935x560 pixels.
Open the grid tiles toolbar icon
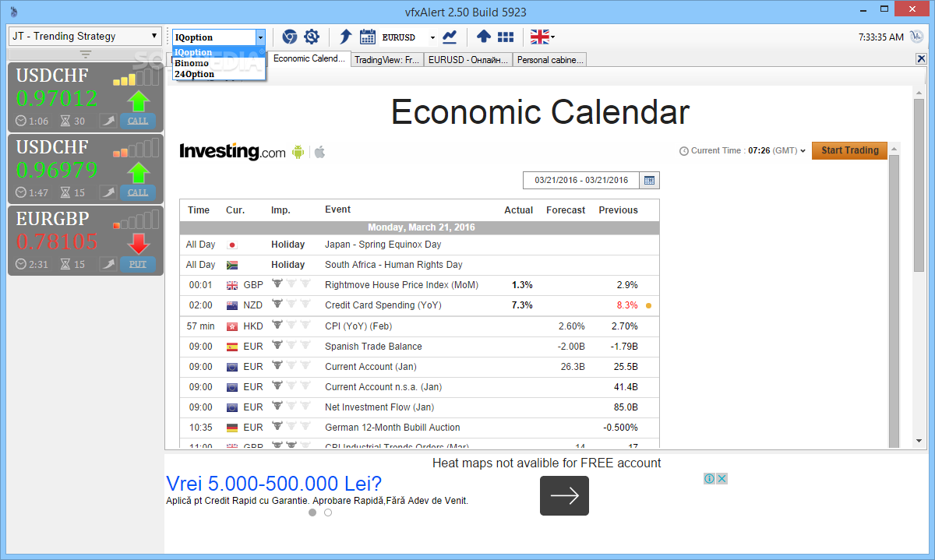(x=506, y=37)
